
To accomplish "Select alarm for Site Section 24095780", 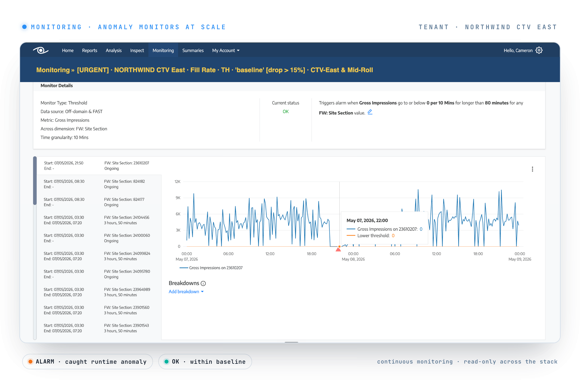I will 99,274.
